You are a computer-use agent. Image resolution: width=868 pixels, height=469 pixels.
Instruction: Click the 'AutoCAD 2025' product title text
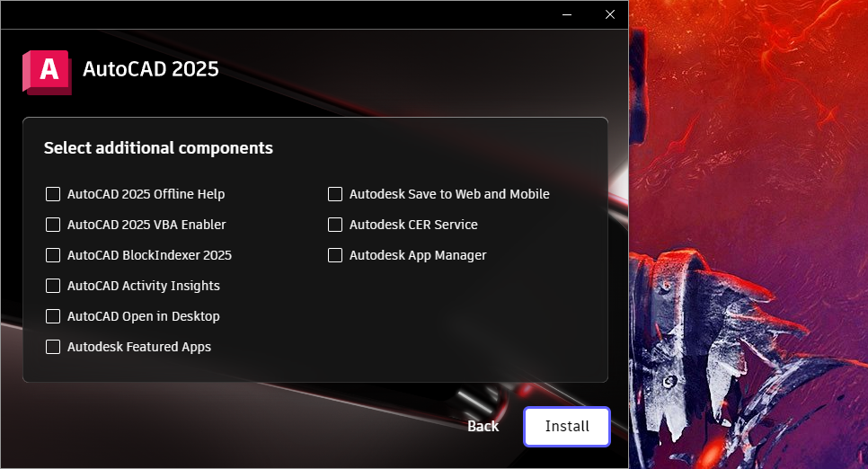[x=151, y=69]
